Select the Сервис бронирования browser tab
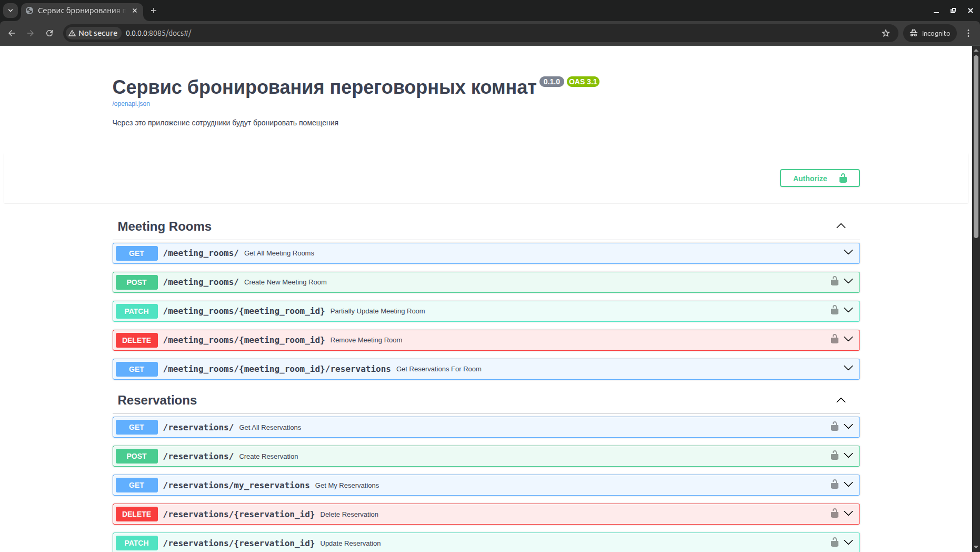The height and width of the screenshot is (552, 980). (79, 11)
